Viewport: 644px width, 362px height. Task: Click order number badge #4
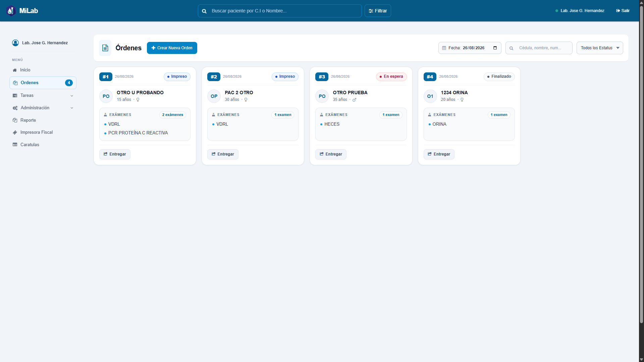[x=430, y=77]
